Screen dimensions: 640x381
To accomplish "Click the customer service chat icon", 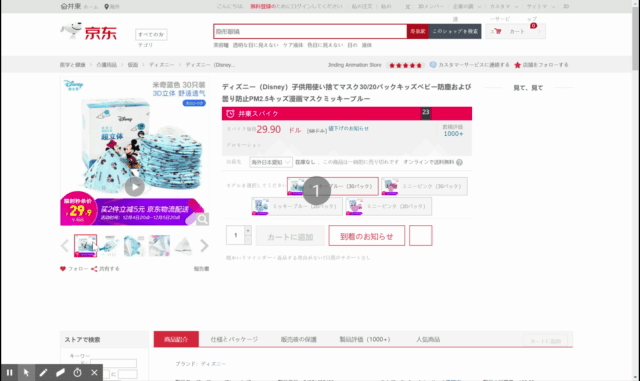I will point(433,65).
